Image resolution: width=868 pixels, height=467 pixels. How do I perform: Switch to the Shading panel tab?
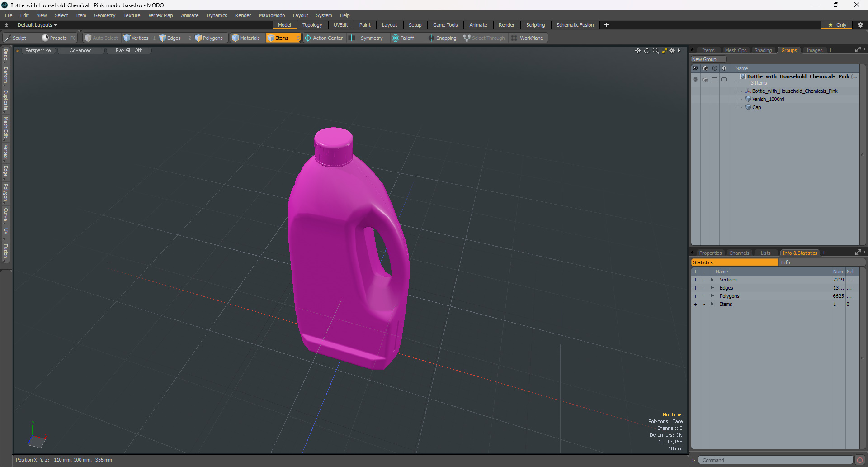[763, 50]
